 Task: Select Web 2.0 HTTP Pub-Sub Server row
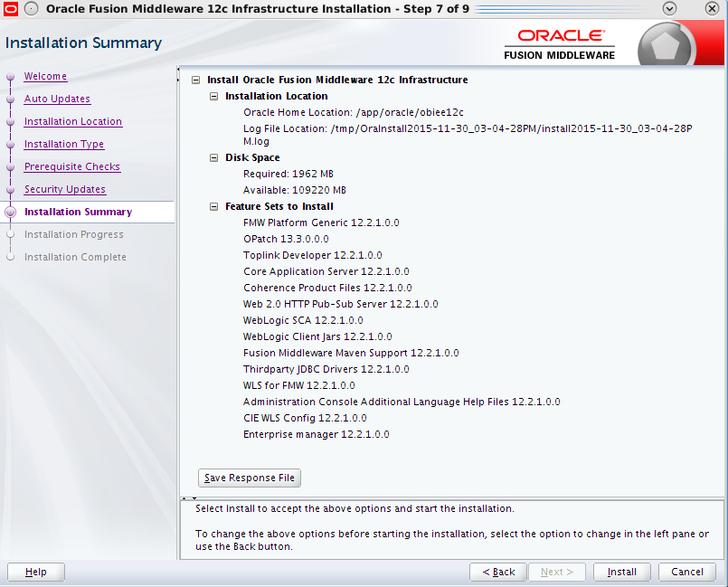340,304
